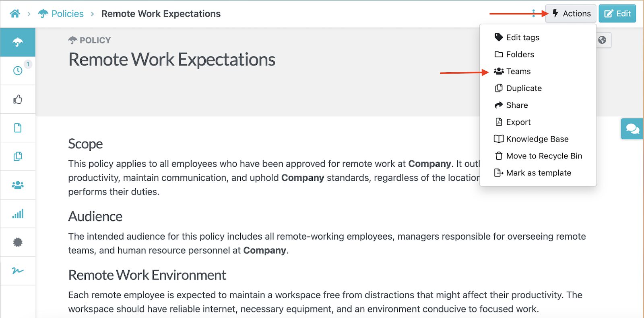Open Teams via the people icon in sidebar
Screen dimensions: 644x318
coord(18,185)
